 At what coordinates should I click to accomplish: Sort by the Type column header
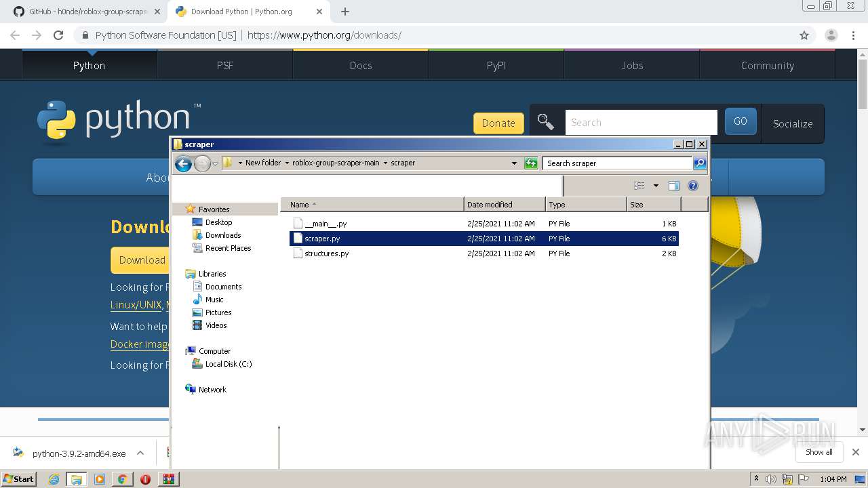[586, 205]
